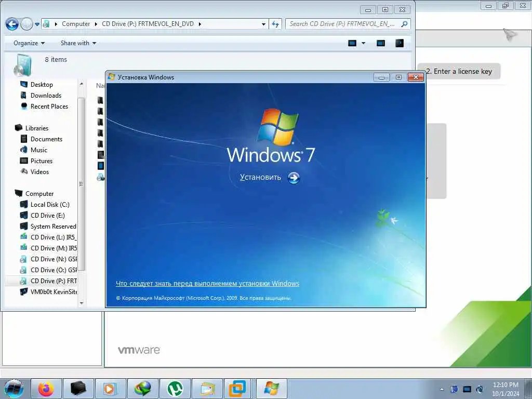Expand the address bar history dropdown
The height and width of the screenshot is (399, 532).
click(x=263, y=24)
